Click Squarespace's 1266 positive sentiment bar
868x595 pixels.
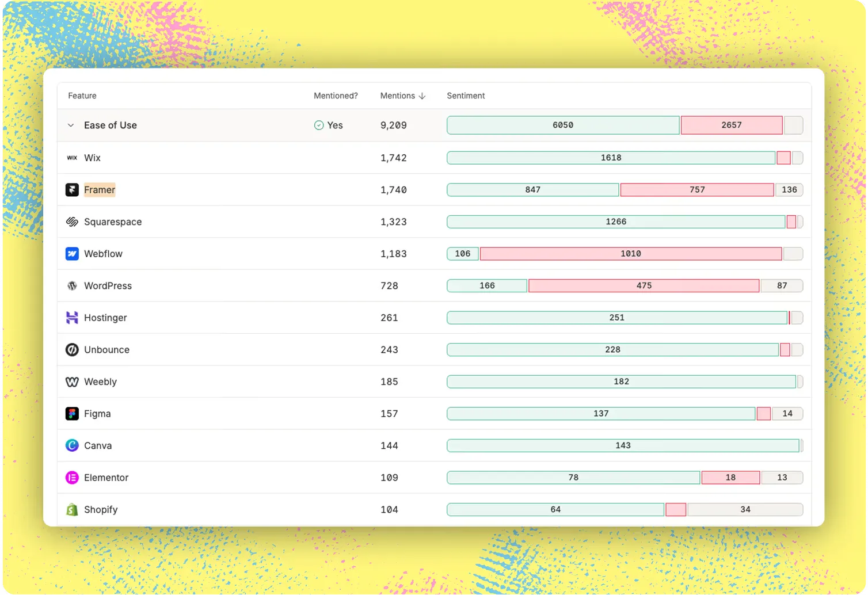616,222
